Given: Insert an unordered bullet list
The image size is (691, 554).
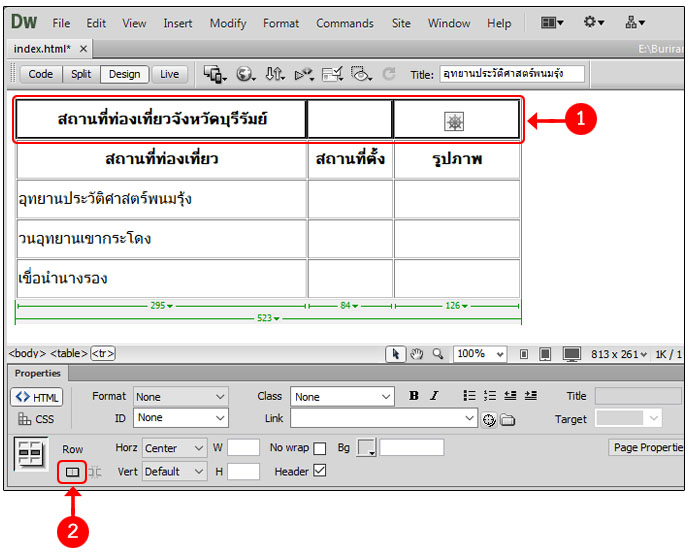Looking at the screenshot, I should 469,396.
